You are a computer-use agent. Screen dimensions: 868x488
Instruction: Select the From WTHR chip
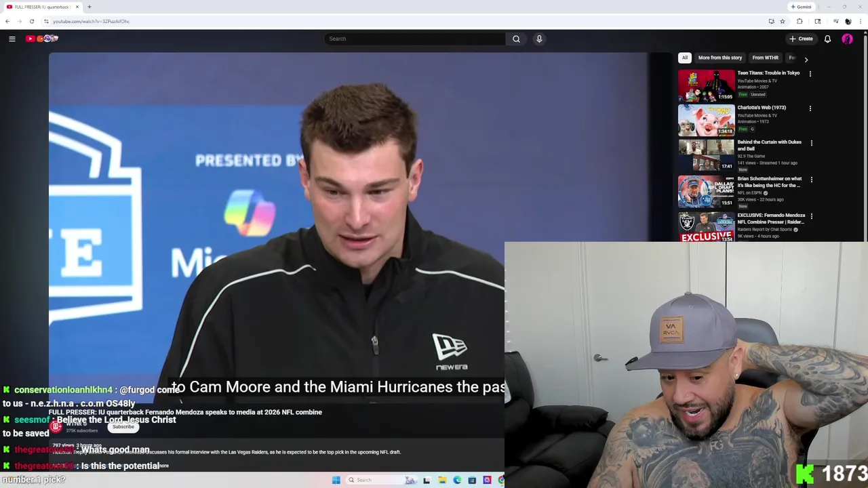click(766, 58)
